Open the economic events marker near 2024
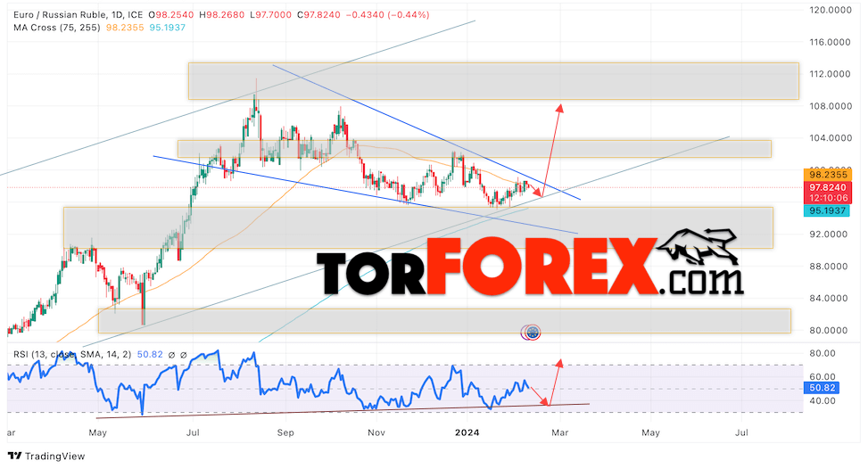Viewport: 868px width, 469px height. point(532,333)
